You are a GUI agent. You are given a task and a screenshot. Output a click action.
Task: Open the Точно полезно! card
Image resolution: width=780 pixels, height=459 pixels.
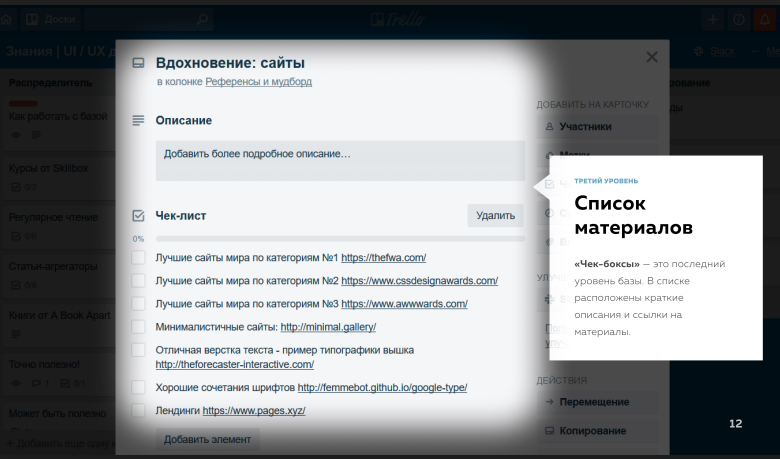[59, 373]
